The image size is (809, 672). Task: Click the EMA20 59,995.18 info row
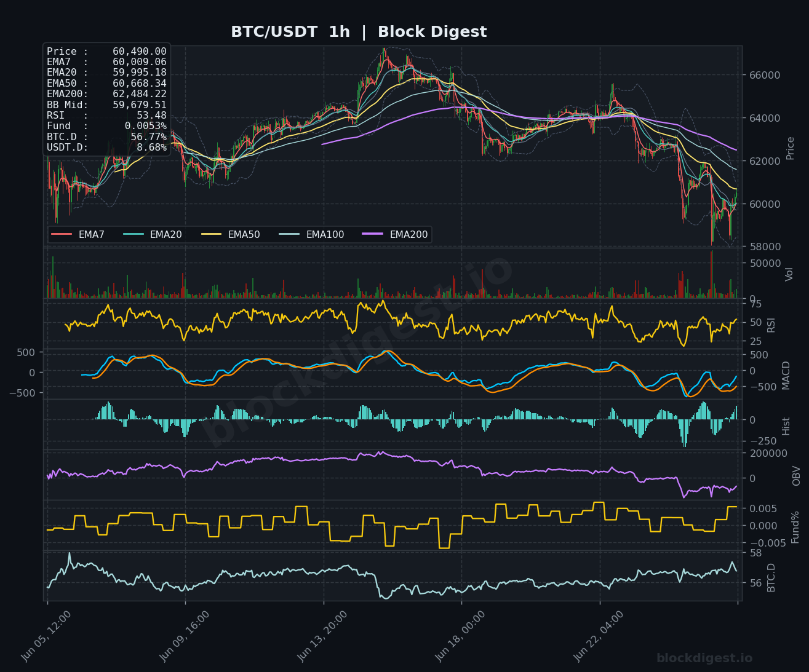coord(106,73)
